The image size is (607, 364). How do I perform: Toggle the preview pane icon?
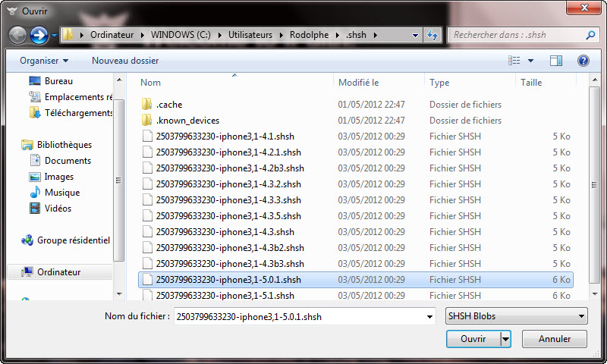[556, 61]
